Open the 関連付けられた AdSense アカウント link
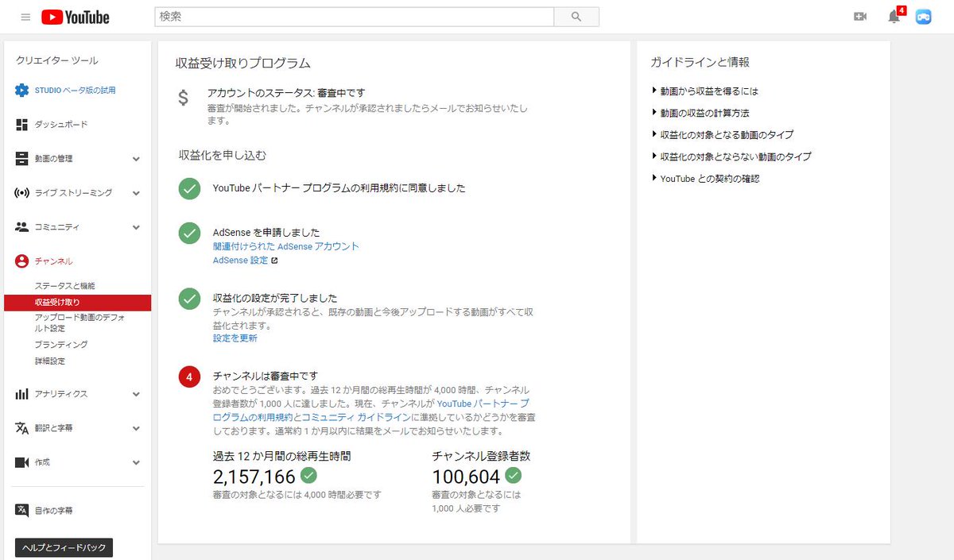The height and width of the screenshot is (560, 954). coord(286,246)
